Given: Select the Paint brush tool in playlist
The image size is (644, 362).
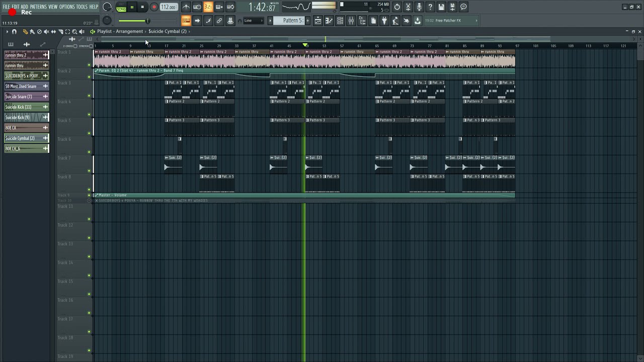Looking at the screenshot, I should click(32, 32).
